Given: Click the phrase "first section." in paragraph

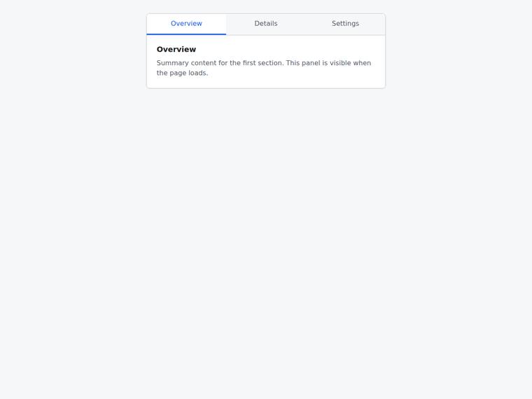Looking at the screenshot, I should pyautogui.click(x=263, y=63).
